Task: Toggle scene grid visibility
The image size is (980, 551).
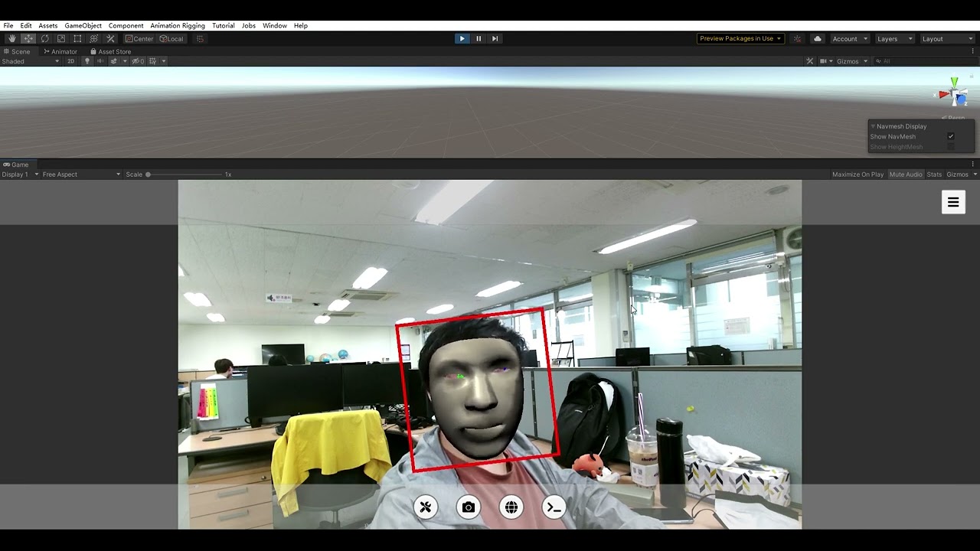Action: 152,61
